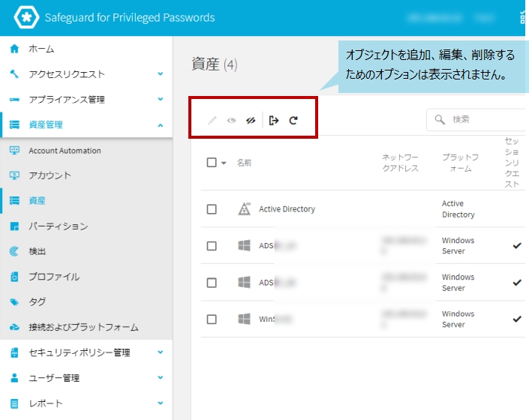Click the Safeguard hexagon logo icon
This screenshot has width=529, height=420.
coord(26,16)
